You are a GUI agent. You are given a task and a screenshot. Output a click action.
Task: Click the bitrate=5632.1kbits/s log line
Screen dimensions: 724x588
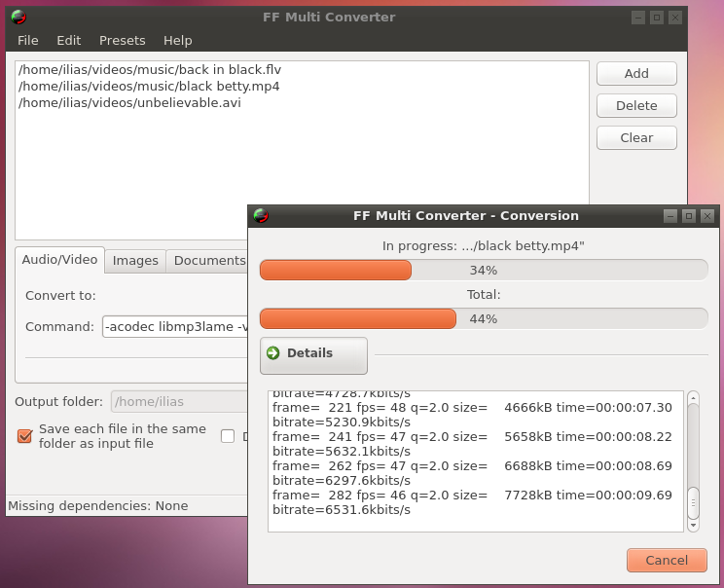click(342, 452)
